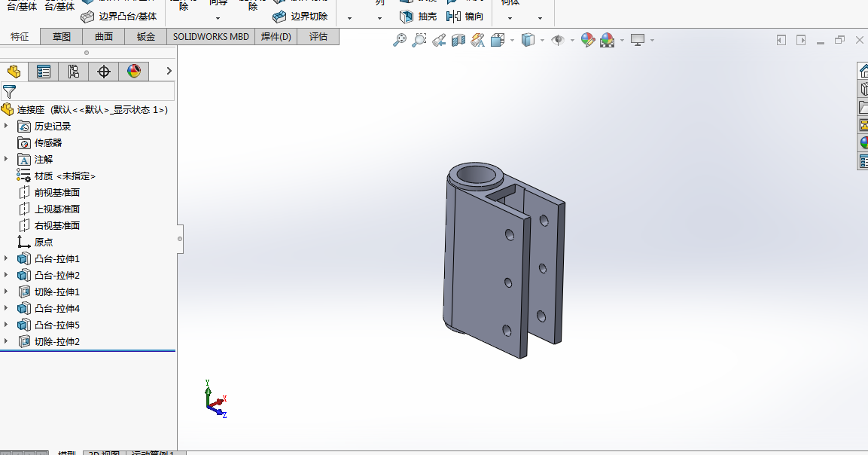Expand 历史记录 tree node
Viewport: 868px width, 455px height.
(6, 126)
